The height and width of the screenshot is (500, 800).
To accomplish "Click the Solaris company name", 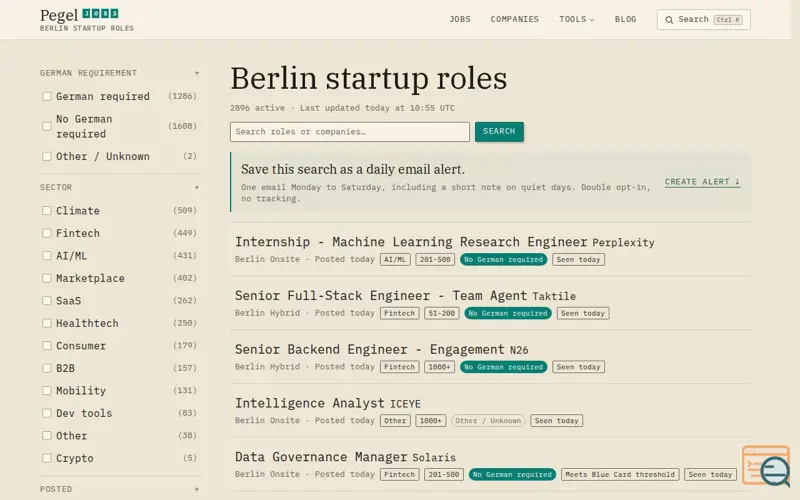I will pyautogui.click(x=434, y=458).
